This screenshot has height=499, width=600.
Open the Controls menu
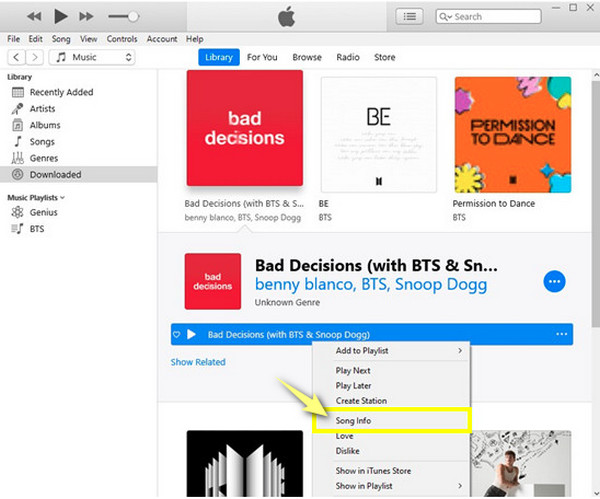pyautogui.click(x=122, y=39)
